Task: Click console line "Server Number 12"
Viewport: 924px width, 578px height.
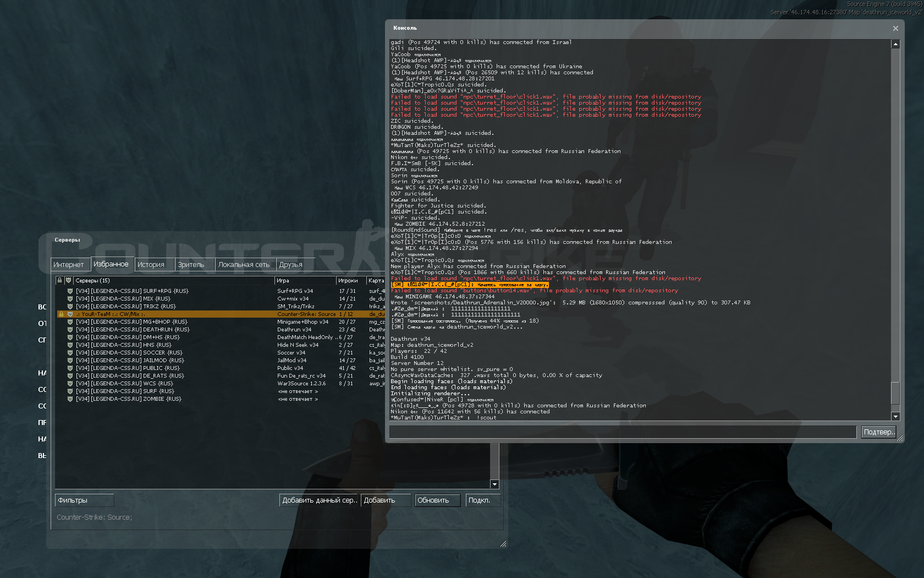Action: [x=417, y=363]
